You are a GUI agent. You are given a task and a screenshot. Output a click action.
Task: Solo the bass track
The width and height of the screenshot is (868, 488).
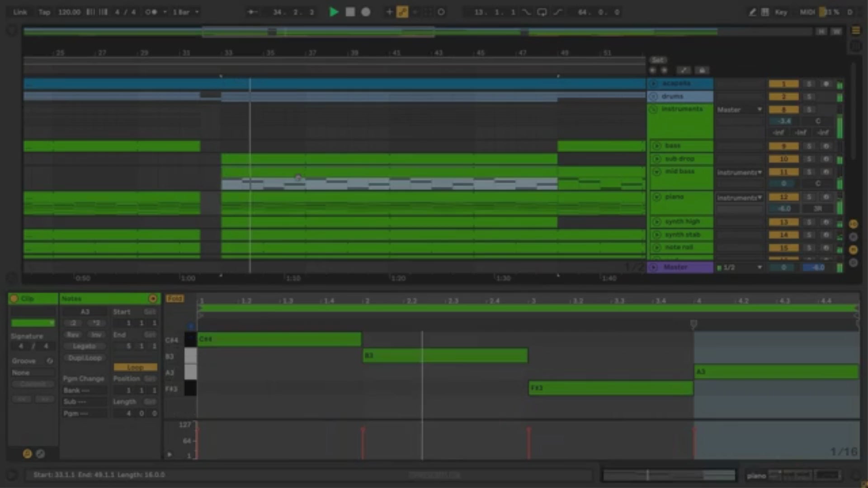coord(809,146)
